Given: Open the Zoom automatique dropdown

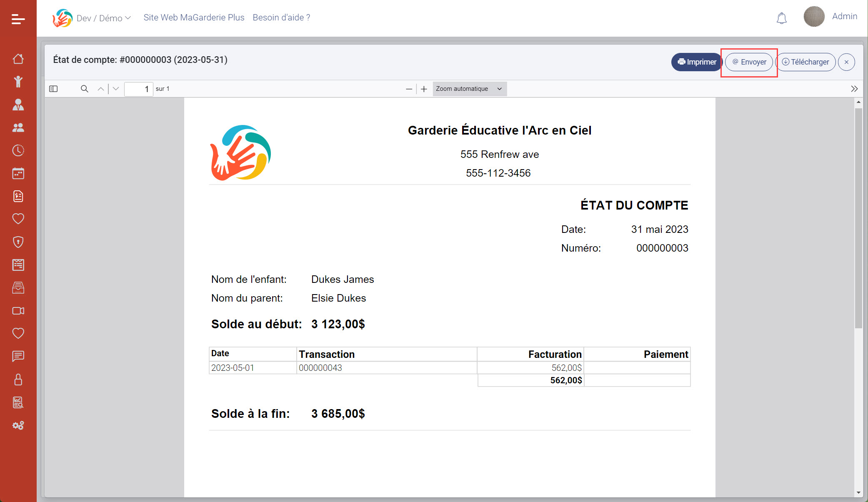Looking at the screenshot, I should point(469,89).
